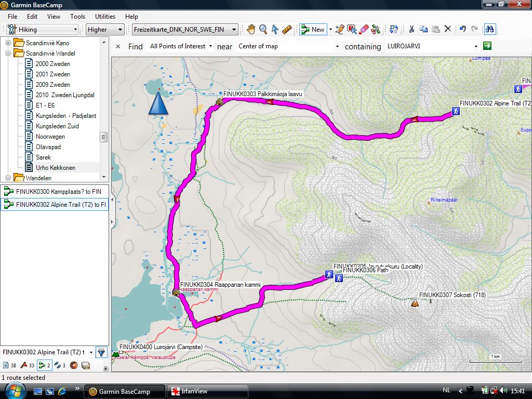Open the Utilities menu

[105, 17]
